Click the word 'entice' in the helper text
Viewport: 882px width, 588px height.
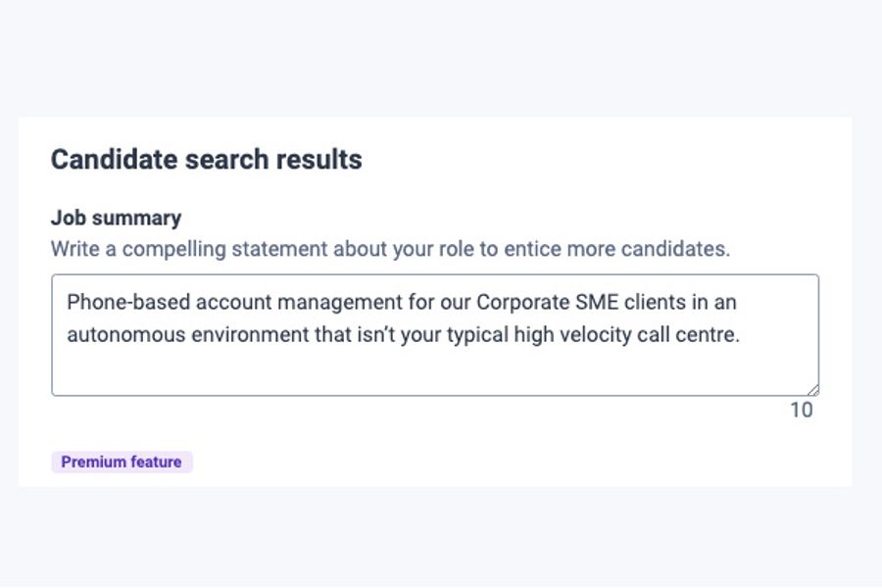[529, 248]
